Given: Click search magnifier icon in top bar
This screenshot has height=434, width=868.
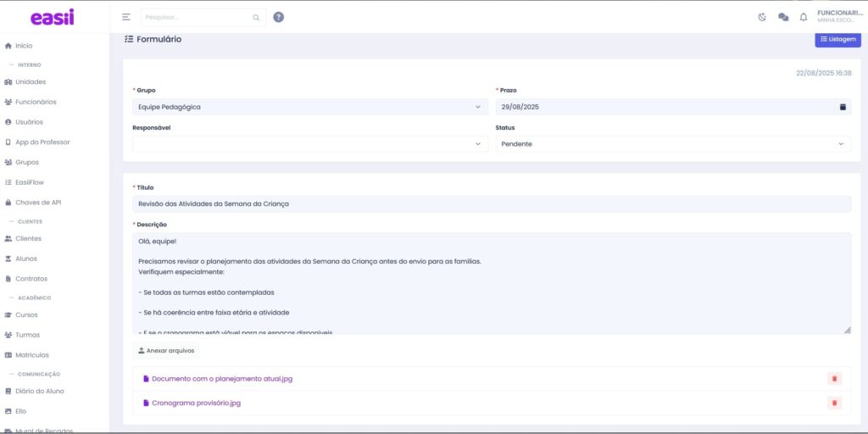Looking at the screenshot, I should click(256, 17).
